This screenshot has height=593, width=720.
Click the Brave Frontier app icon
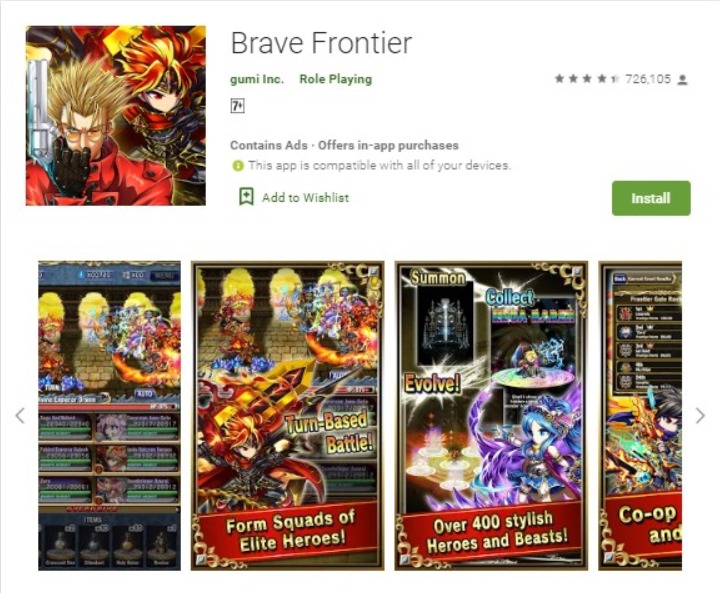[116, 115]
